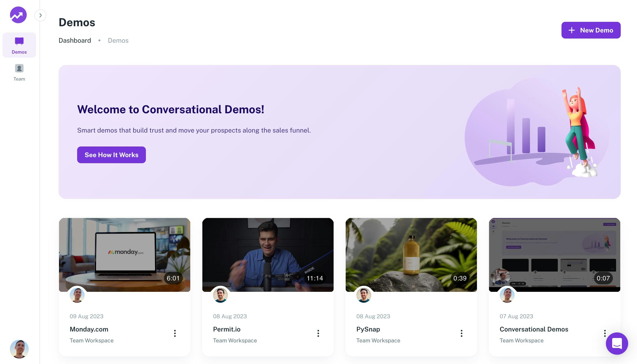Open the Demos section in the sidebar
Image resolution: width=637 pixels, height=364 pixels.
19,45
